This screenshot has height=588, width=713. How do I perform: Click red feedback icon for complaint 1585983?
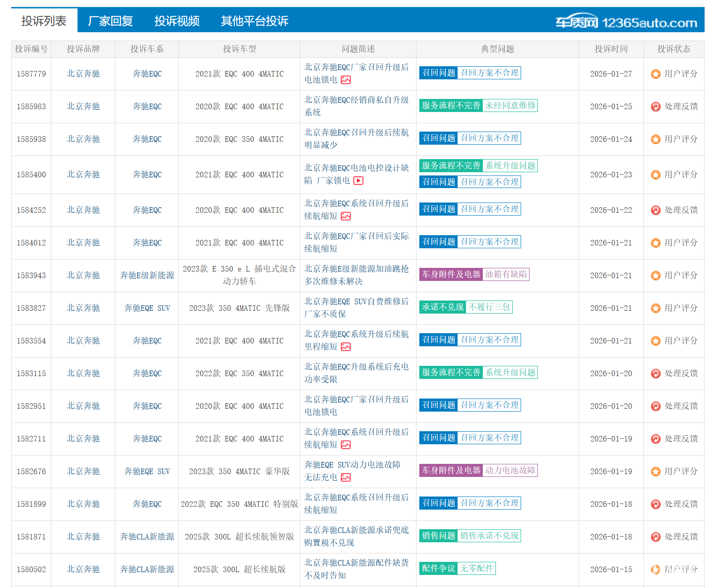656,106
